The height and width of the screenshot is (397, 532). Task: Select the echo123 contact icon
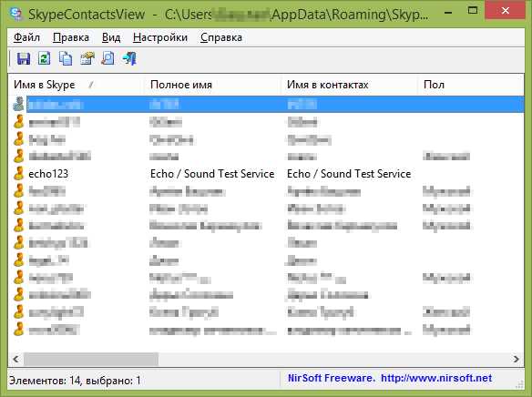coord(19,174)
